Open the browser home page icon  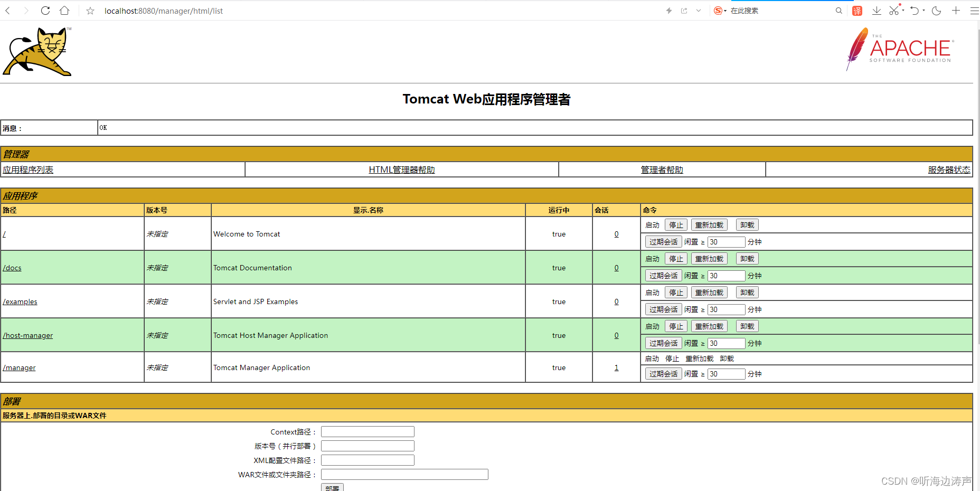64,11
